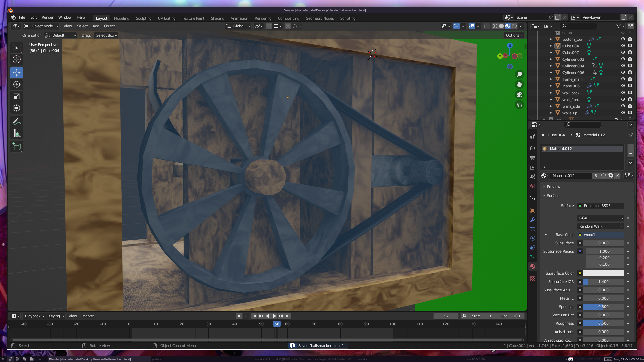Click the Subsurface Color white swatch
The height and width of the screenshot is (362, 644).
[603, 273]
